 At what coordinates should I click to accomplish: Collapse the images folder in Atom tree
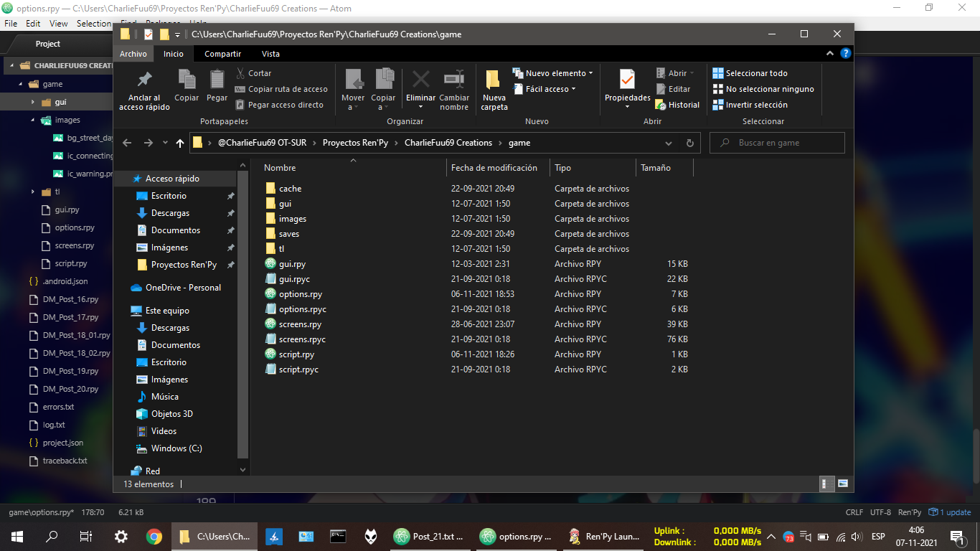(x=33, y=121)
